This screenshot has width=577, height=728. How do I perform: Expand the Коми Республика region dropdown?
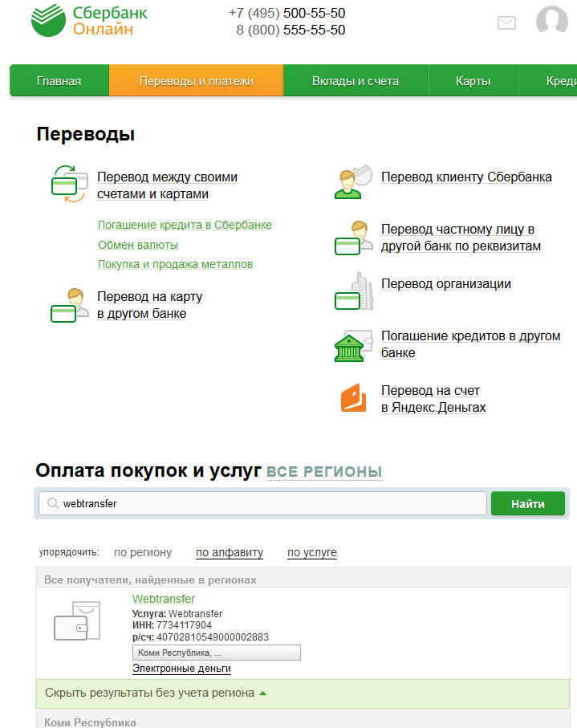click(216, 653)
